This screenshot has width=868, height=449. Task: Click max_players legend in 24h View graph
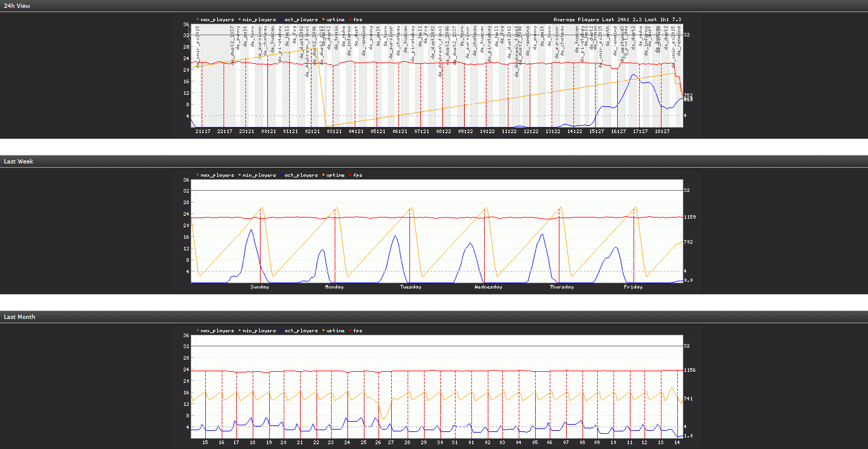click(217, 19)
